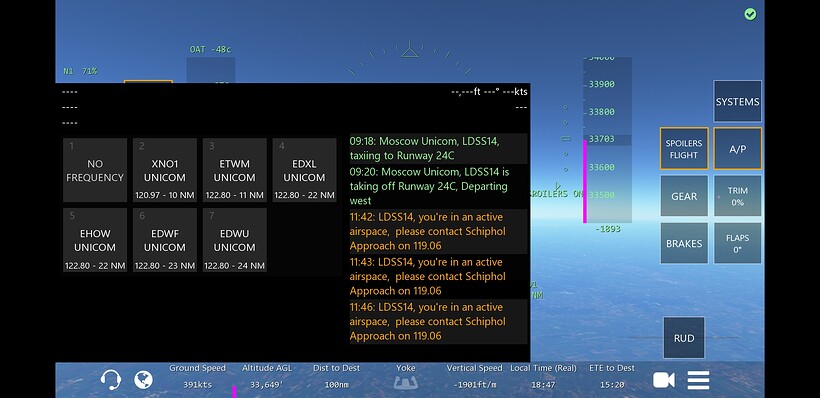Image resolution: width=820 pixels, height=398 pixels.
Task: Open the globe map icon
Action: [143, 380]
